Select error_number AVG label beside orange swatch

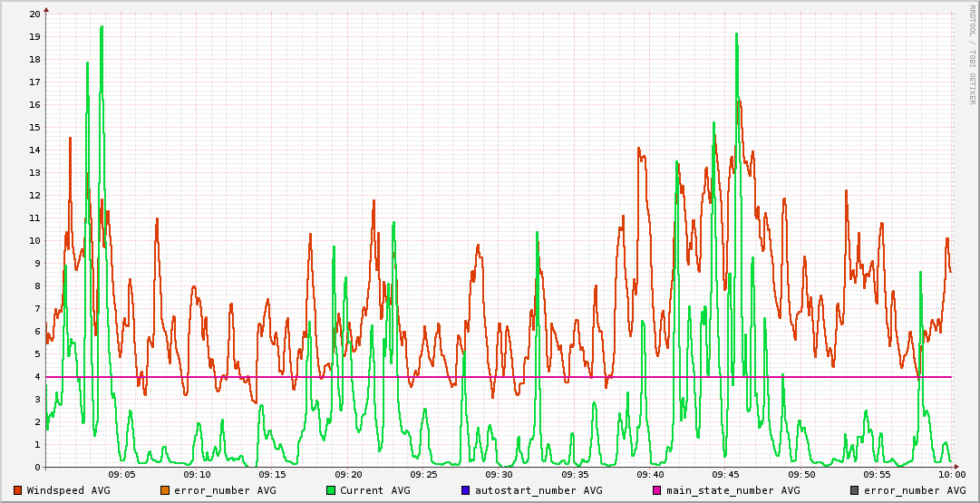(x=225, y=490)
